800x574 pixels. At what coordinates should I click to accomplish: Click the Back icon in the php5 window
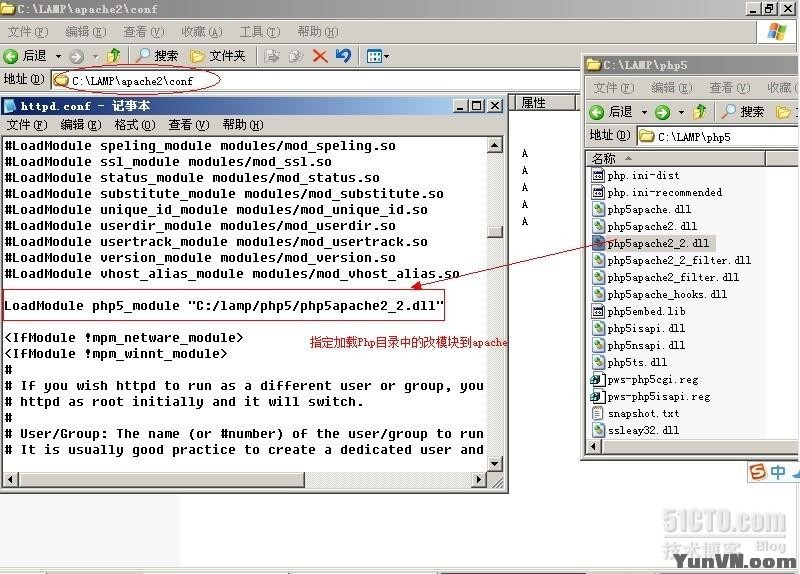[x=596, y=112]
